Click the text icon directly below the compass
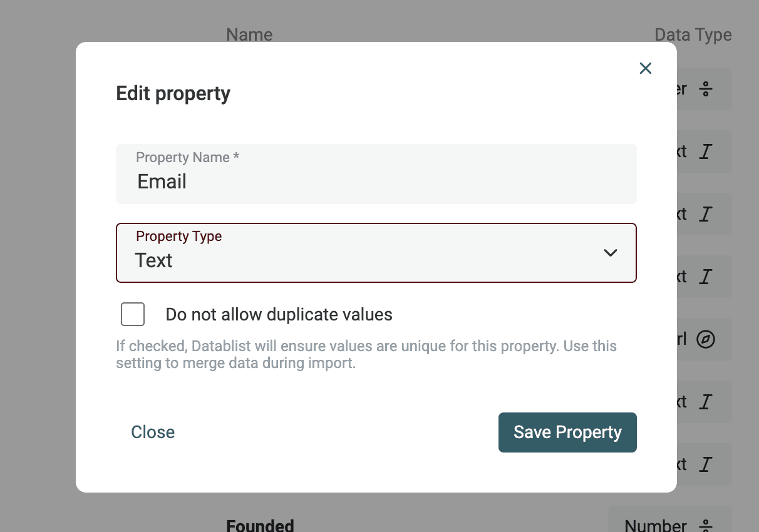 pos(706,402)
